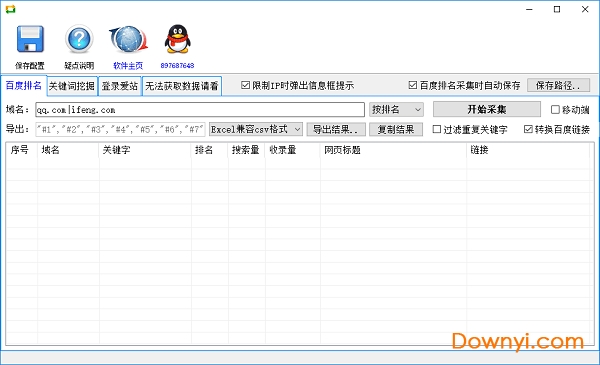600x365 pixels.
Task: Sort by 排名 column header
Action: [x=210, y=150]
